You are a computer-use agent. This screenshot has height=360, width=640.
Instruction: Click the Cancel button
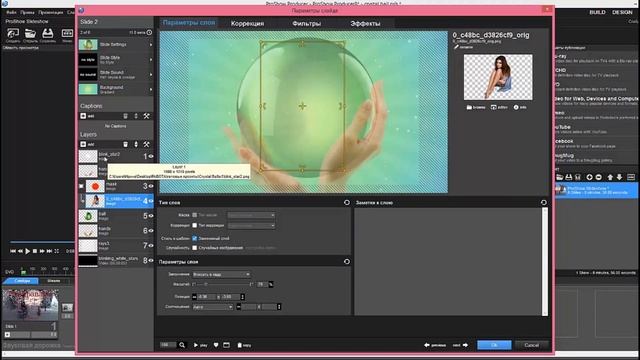click(x=531, y=345)
